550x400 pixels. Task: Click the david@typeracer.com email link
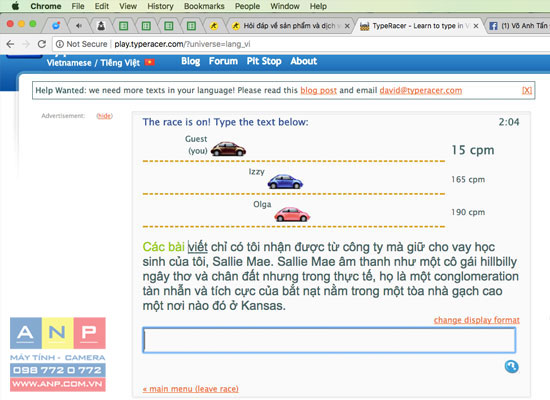click(421, 91)
